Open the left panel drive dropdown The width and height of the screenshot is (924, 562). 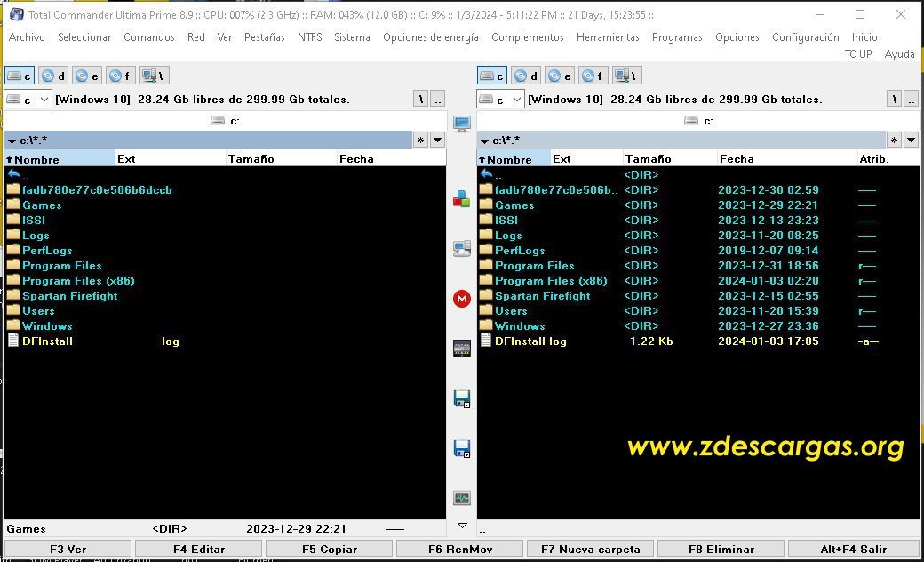click(28, 99)
